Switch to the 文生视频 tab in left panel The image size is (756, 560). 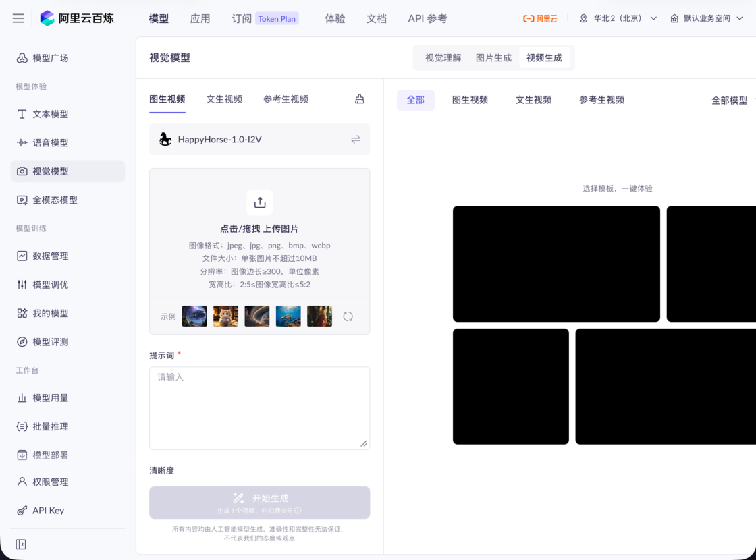(x=224, y=99)
